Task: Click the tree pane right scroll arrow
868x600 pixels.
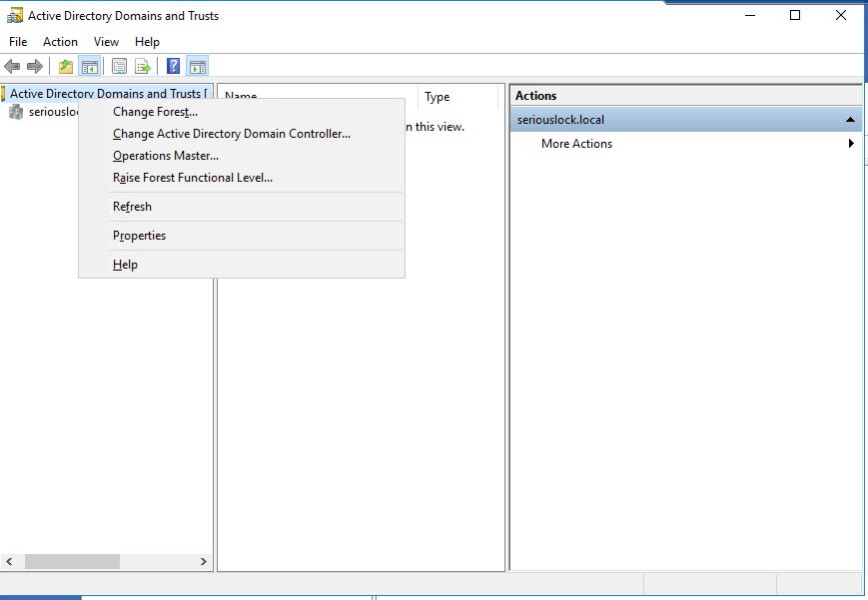Action: point(204,561)
